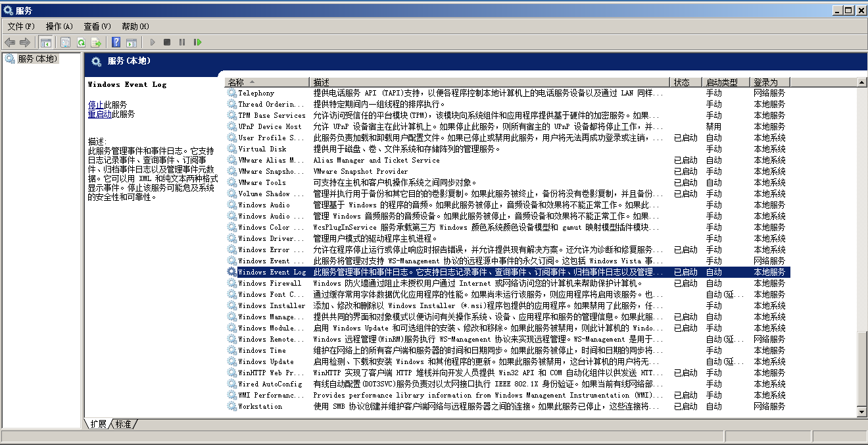Select the VMware Snapsho... service row
This screenshot has height=445, width=868.
[x=508, y=171]
